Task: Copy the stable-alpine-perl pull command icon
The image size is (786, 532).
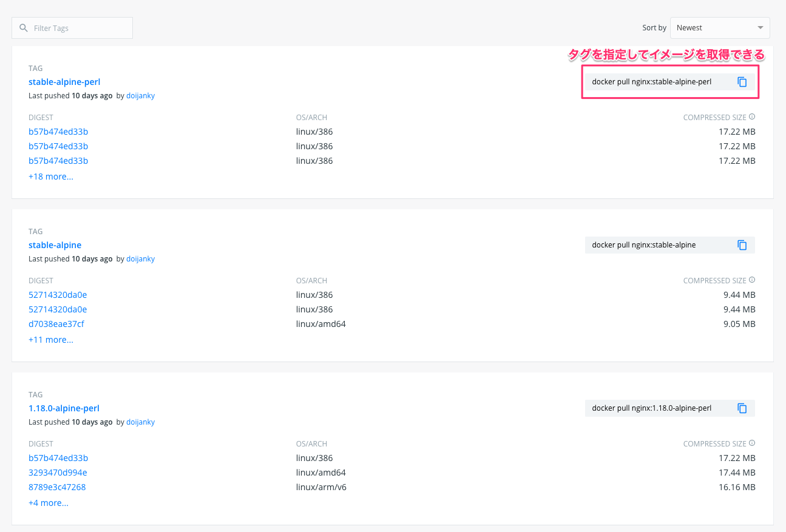Action: click(x=742, y=82)
